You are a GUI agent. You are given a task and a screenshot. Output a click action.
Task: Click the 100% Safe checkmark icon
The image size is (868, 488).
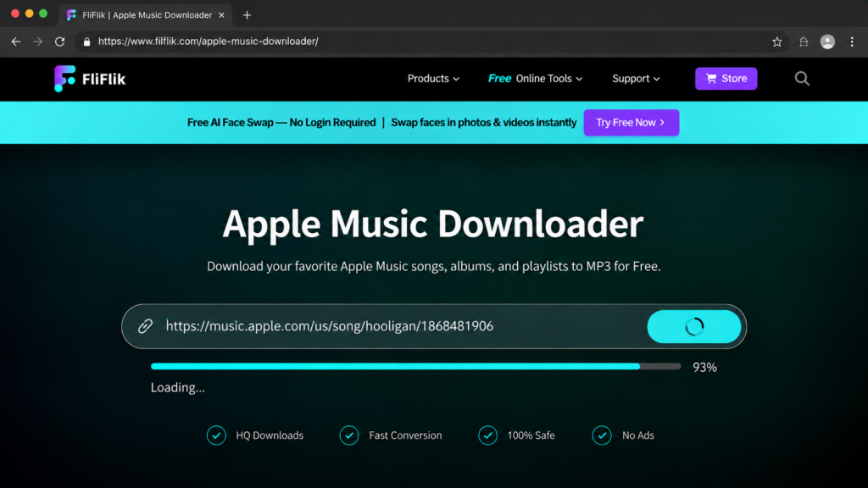pos(487,435)
